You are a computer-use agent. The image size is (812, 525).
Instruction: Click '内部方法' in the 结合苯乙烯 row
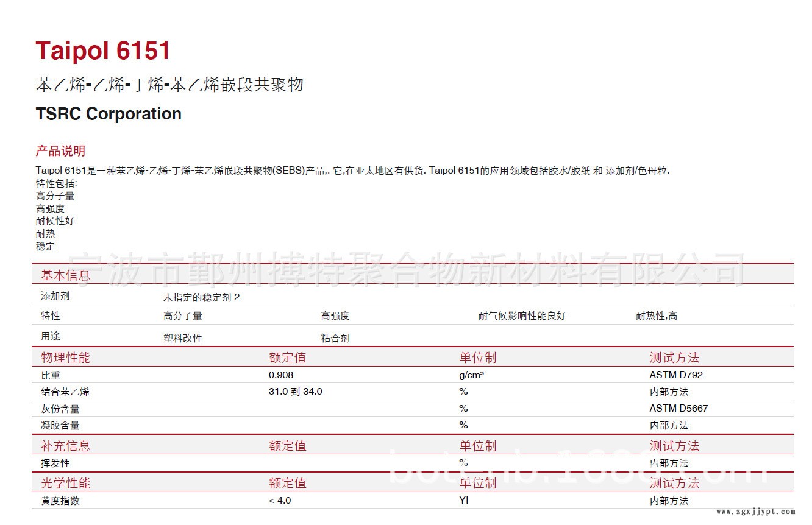(x=669, y=392)
